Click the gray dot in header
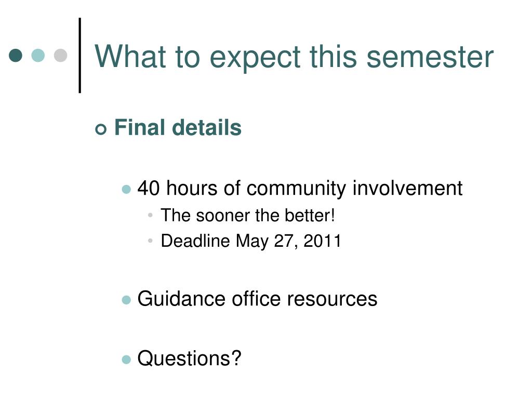 [61, 55]
